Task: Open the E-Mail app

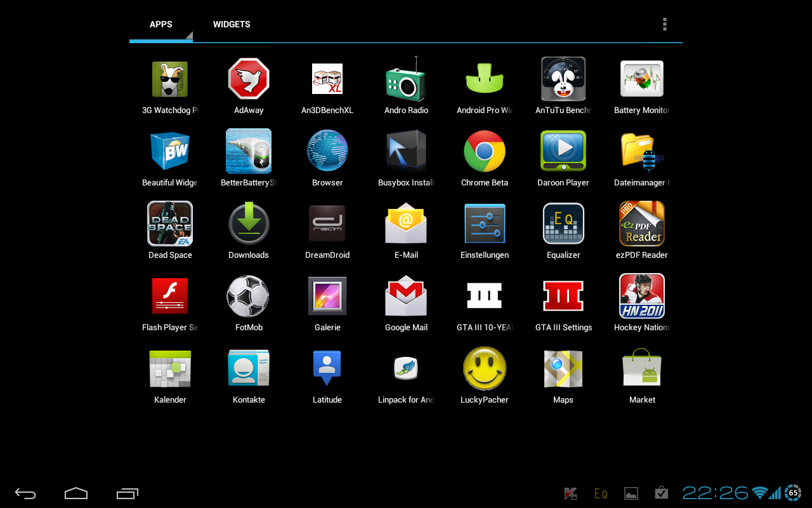Action: pyautogui.click(x=406, y=224)
